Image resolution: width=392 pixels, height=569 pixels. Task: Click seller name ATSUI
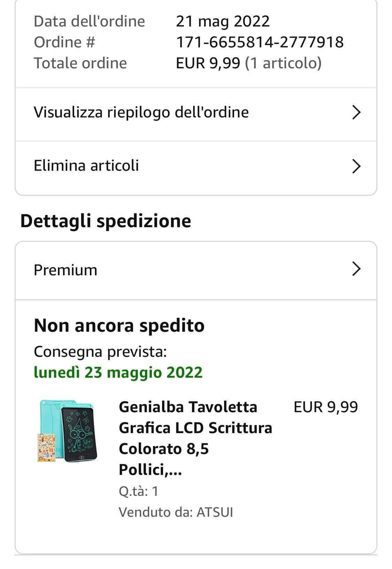[x=215, y=513]
